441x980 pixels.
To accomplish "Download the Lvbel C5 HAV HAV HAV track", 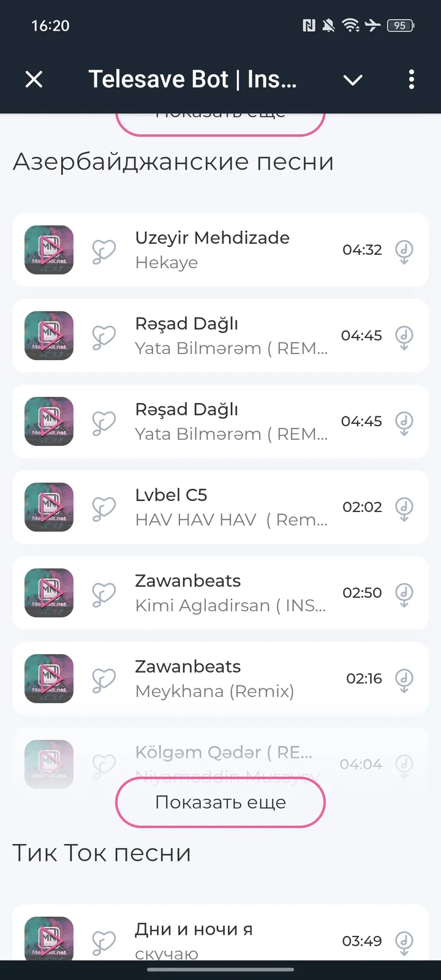I will 404,508.
